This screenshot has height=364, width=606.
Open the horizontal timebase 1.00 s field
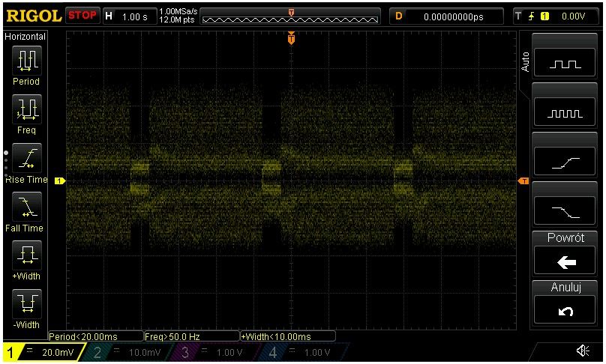(x=130, y=16)
